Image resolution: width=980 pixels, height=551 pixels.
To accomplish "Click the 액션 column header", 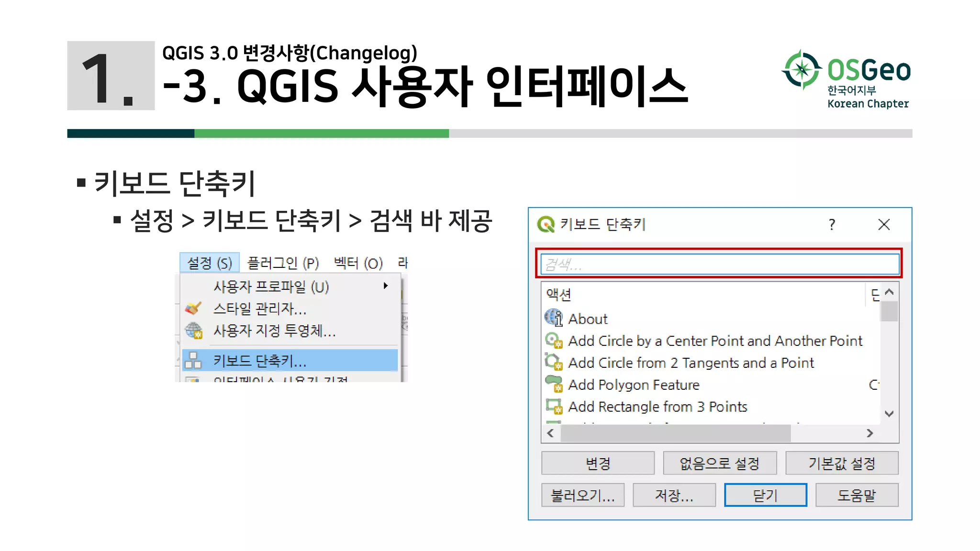I will pyautogui.click(x=703, y=294).
